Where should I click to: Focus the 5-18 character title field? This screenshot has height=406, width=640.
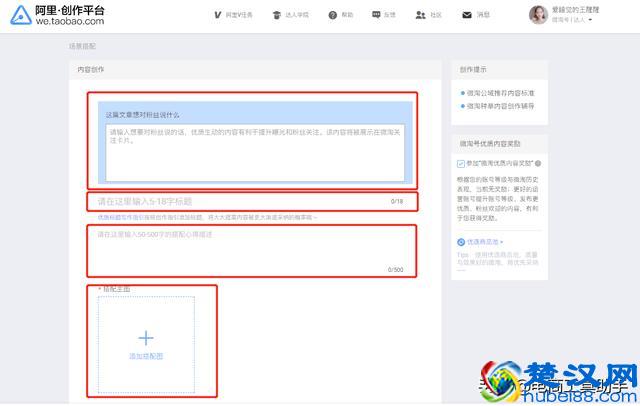[x=252, y=202]
